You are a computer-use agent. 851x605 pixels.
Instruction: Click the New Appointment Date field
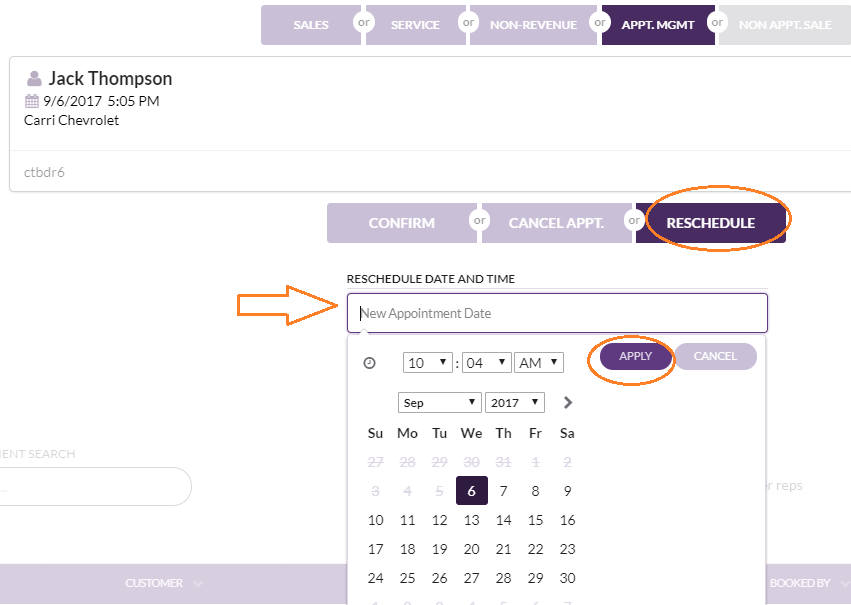(x=557, y=313)
